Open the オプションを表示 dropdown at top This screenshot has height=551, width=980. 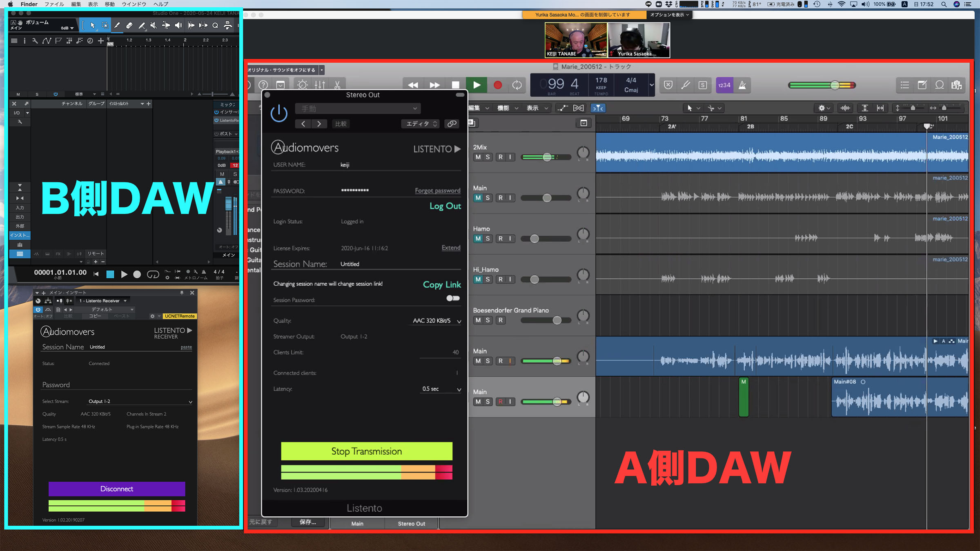[670, 15]
